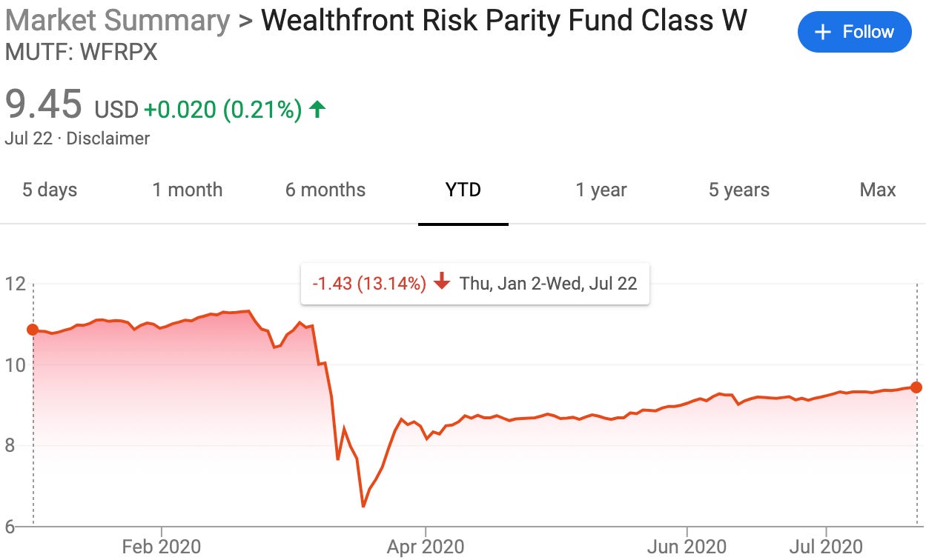Screen dimensions: 926x560
Task: Click the 9.45 price value
Action: coord(44,104)
